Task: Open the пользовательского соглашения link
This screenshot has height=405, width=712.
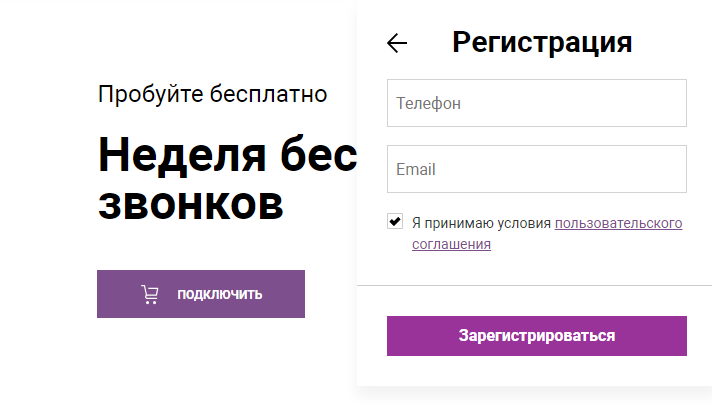Action: [618, 223]
